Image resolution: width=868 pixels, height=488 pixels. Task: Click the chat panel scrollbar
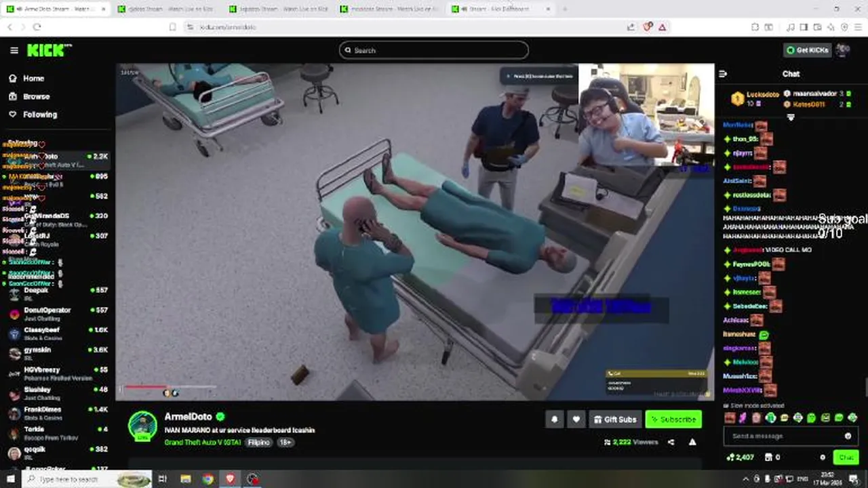coord(865,386)
